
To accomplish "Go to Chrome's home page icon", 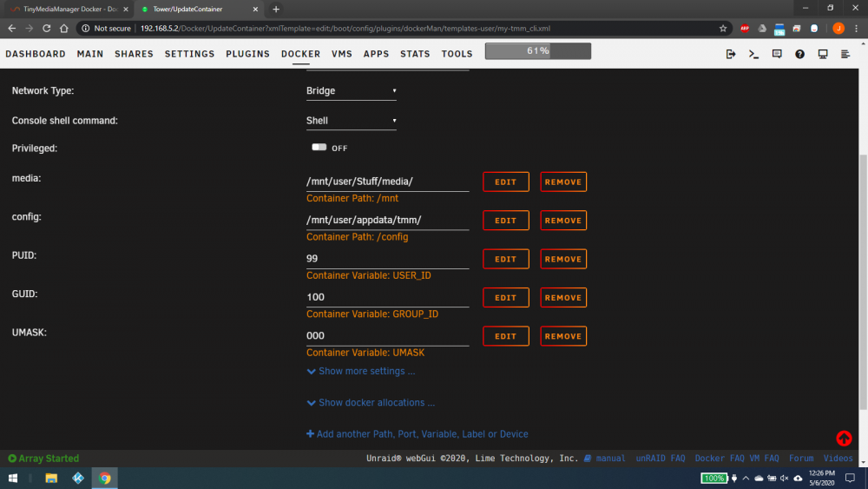I will [63, 29].
